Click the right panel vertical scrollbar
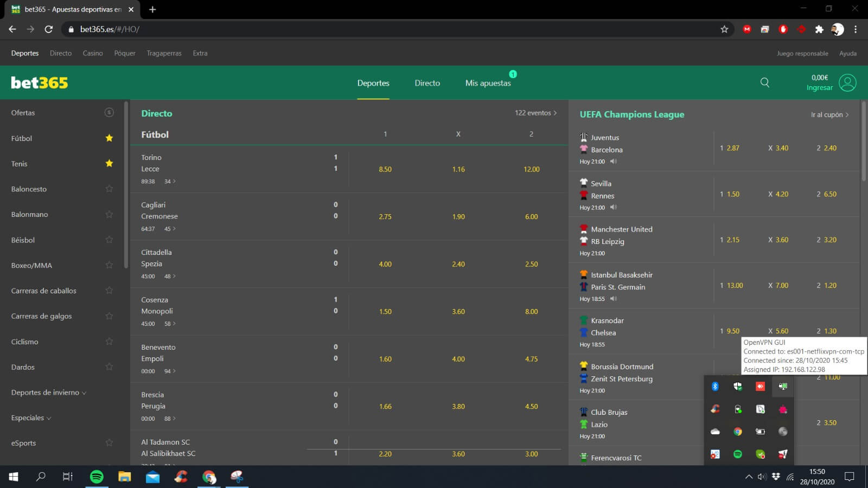This screenshot has height=488, width=868. pos(864,141)
